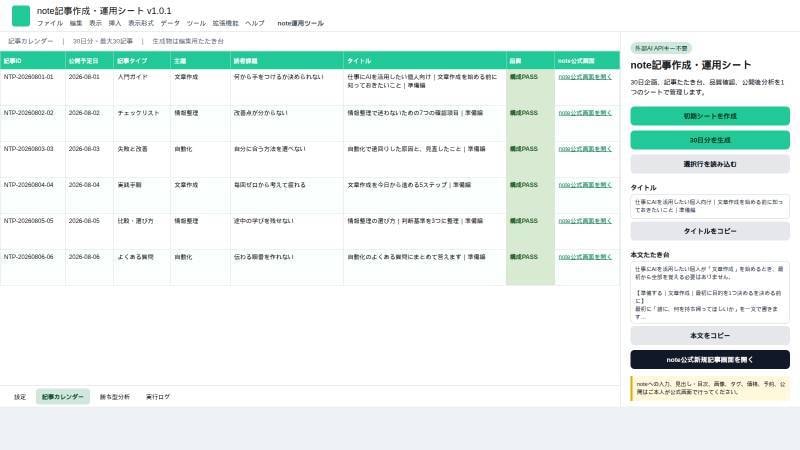Open note link in row NTP-20260802-02
This screenshot has height=450, width=800.
[x=585, y=113]
